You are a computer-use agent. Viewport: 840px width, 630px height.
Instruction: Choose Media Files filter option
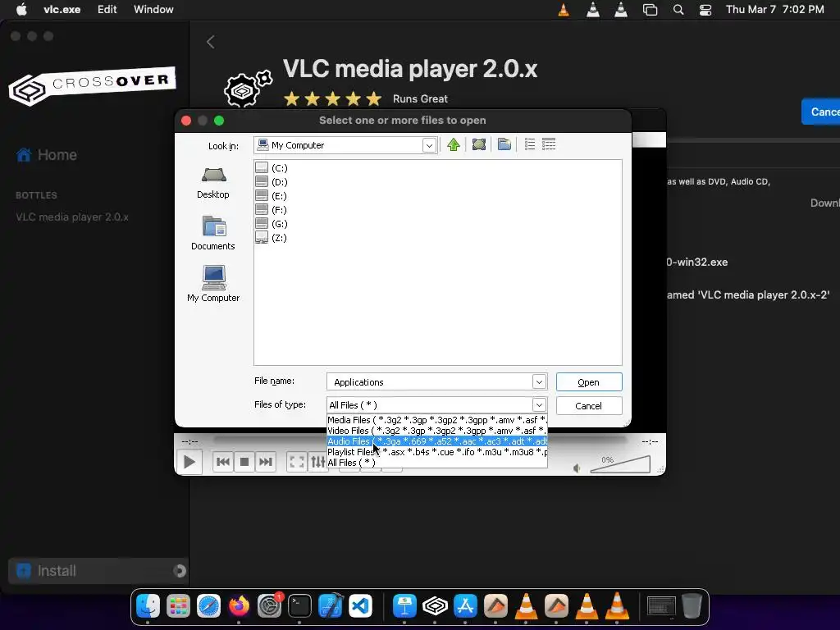436,420
